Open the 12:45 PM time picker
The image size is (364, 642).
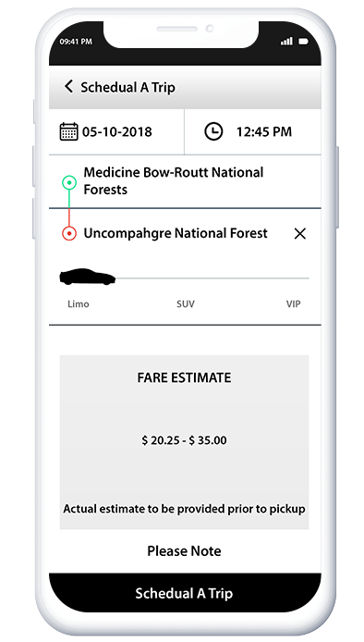pyautogui.click(x=264, y=132)
